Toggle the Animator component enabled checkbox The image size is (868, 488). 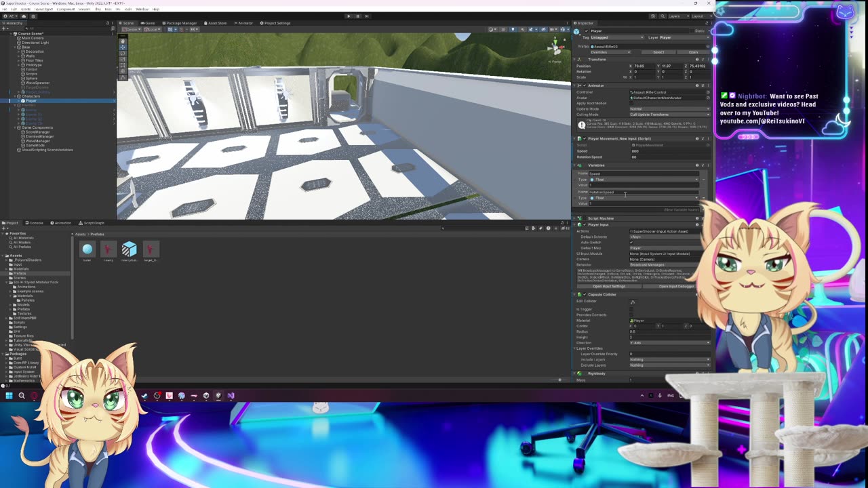click(x=584, y=85)
